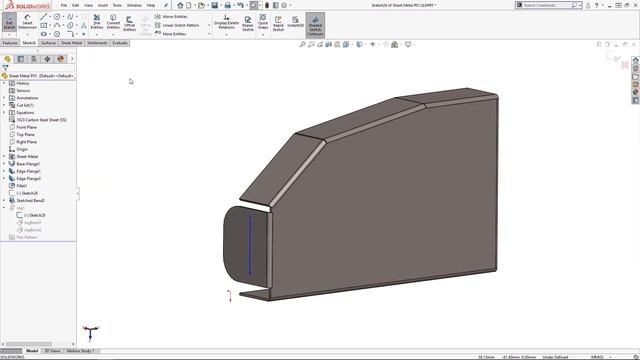
Task: Open the Window menu
Action: point(134,5)
